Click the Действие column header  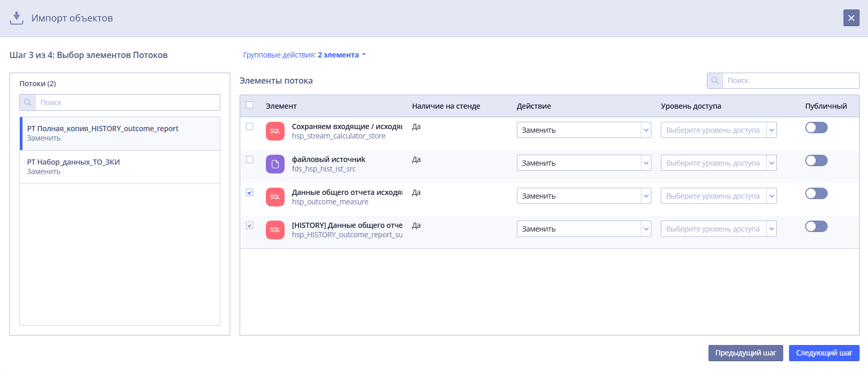[x=534, y=106]
